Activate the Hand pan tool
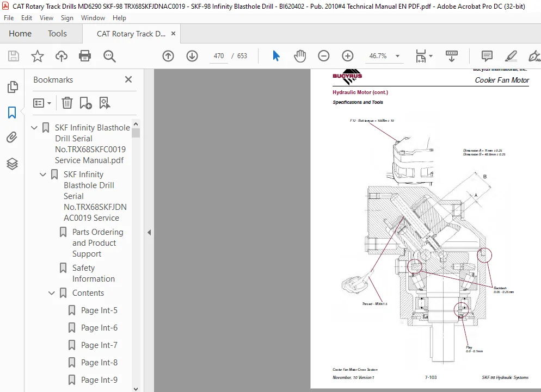Image resolution: width=541 pixels, height=392 pixels. [x=300, y=56]
